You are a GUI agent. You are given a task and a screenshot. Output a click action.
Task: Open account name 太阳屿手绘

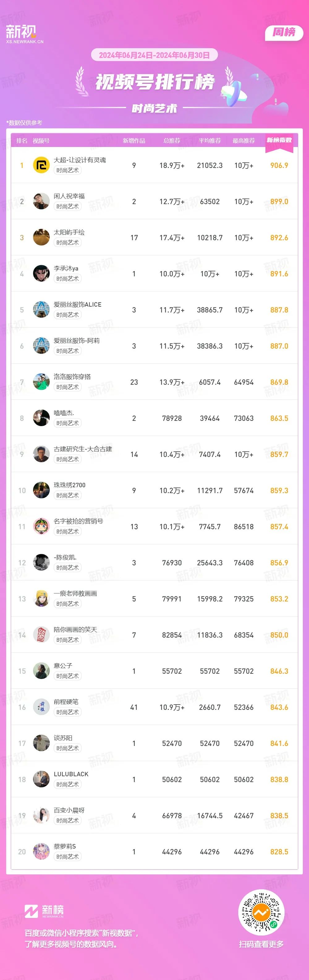pos(69,232)
